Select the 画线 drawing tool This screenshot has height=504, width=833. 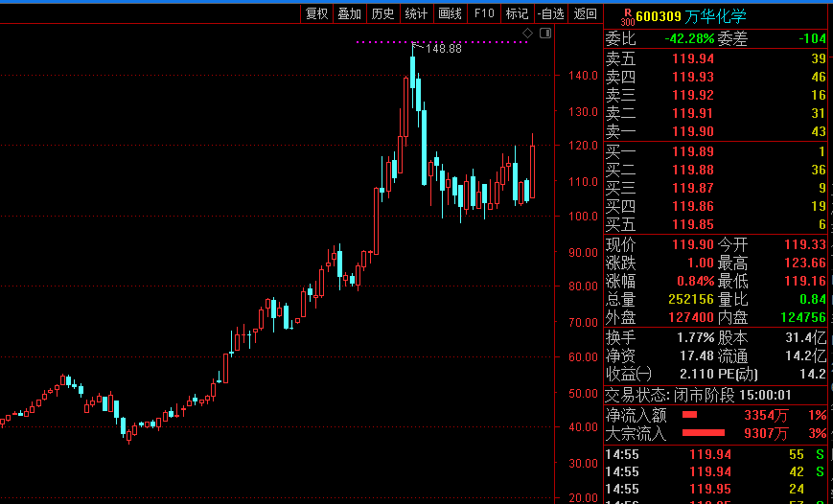(x=450, y=13)
